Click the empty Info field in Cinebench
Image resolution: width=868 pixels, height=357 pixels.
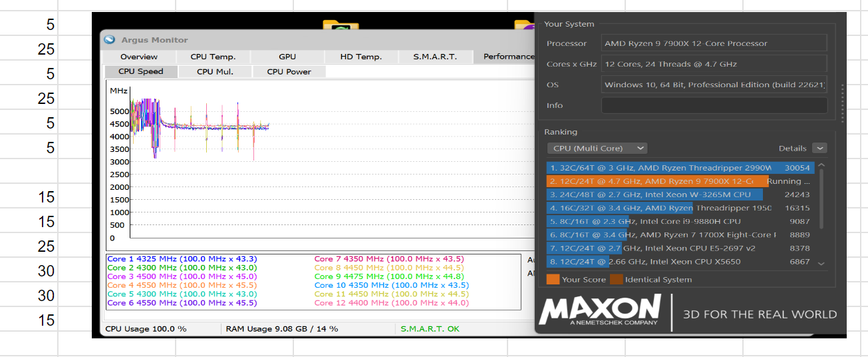[x=714, y=105]
